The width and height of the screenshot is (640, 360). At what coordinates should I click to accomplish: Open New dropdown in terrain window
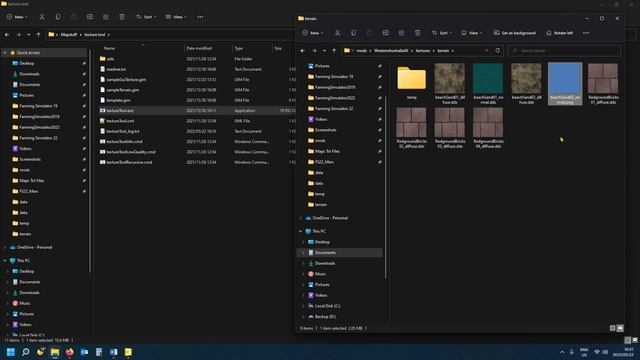[313, 33]
